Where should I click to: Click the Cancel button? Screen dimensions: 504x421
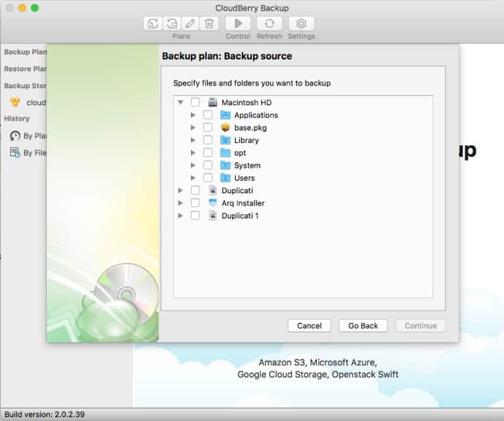coord(309,325)
